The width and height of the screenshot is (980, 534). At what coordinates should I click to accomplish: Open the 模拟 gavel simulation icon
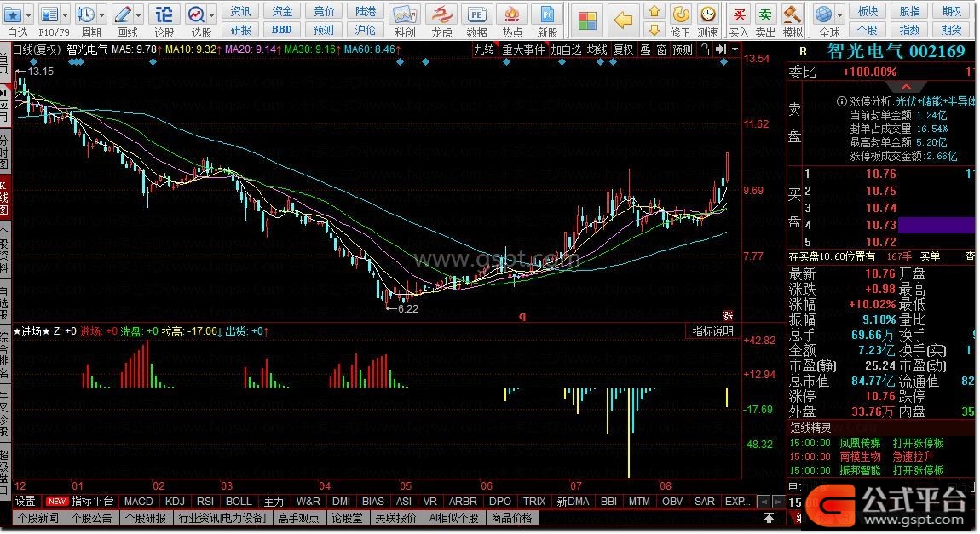[x=792, y=14]
